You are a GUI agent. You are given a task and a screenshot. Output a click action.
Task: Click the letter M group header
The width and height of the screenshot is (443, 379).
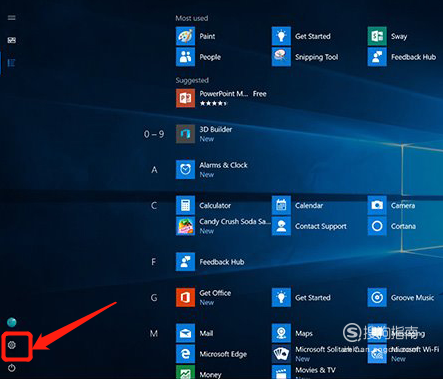(154, 333)
